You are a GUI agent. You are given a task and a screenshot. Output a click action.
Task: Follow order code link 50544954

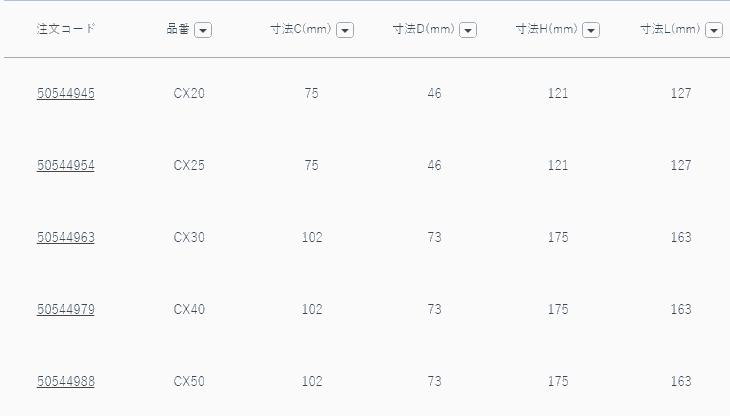66,166
